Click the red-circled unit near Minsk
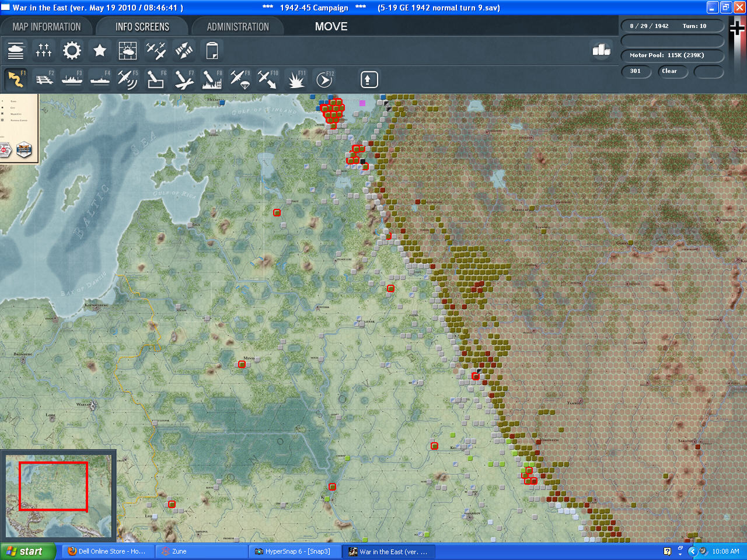Screen dimensions: 747x560 pyautogui.click(x=242, y=365)
